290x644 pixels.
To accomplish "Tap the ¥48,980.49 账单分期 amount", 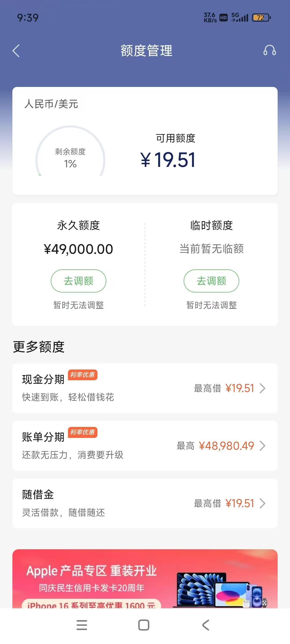I will (x=226, y=446).
